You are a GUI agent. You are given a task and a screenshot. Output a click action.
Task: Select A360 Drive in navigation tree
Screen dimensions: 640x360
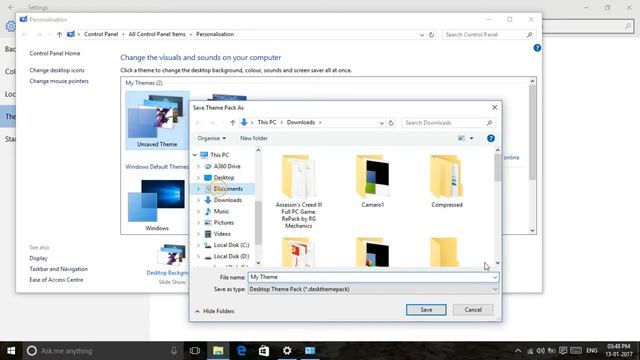click(227, 167)
